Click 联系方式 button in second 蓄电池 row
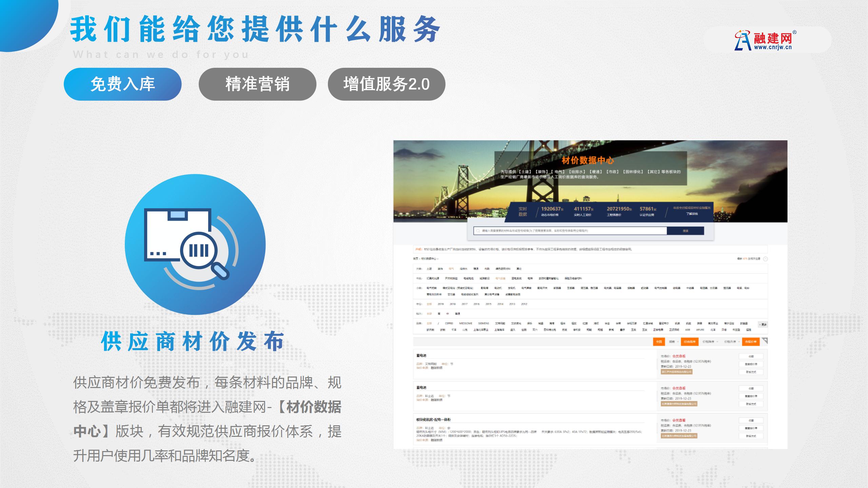Viewport: 868px width, 488px height. click(x=751, y=404)
